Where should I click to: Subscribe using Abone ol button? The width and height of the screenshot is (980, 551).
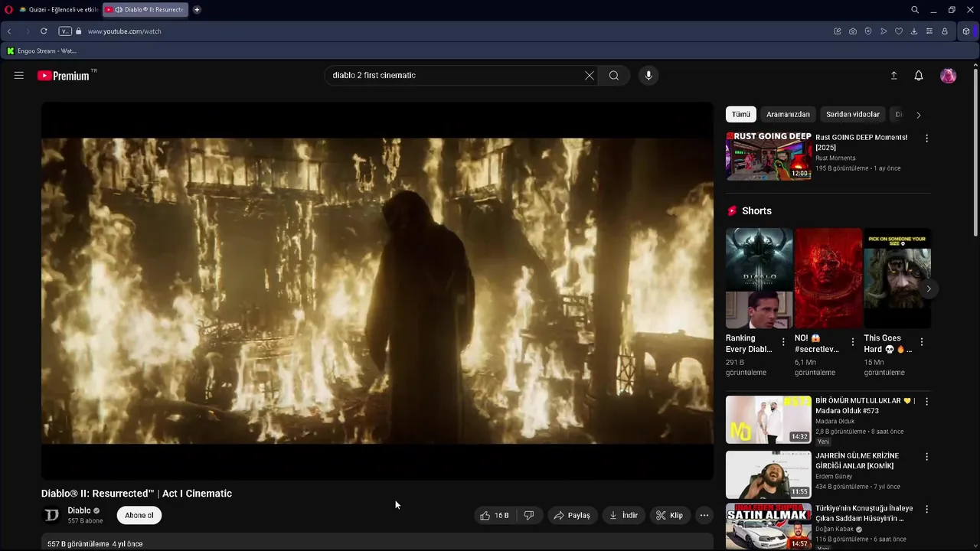point(139,515)
